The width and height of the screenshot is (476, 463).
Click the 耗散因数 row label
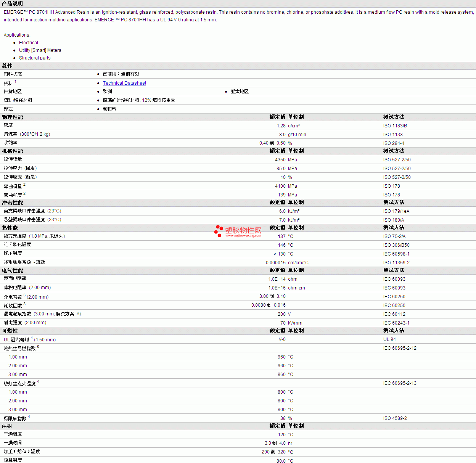coord(13,305)
